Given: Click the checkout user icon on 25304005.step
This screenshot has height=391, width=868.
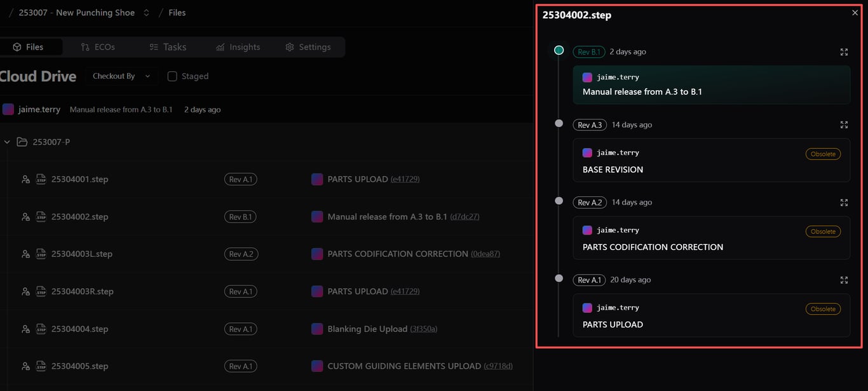Looking at the screenshot, I should pos(25,366).
